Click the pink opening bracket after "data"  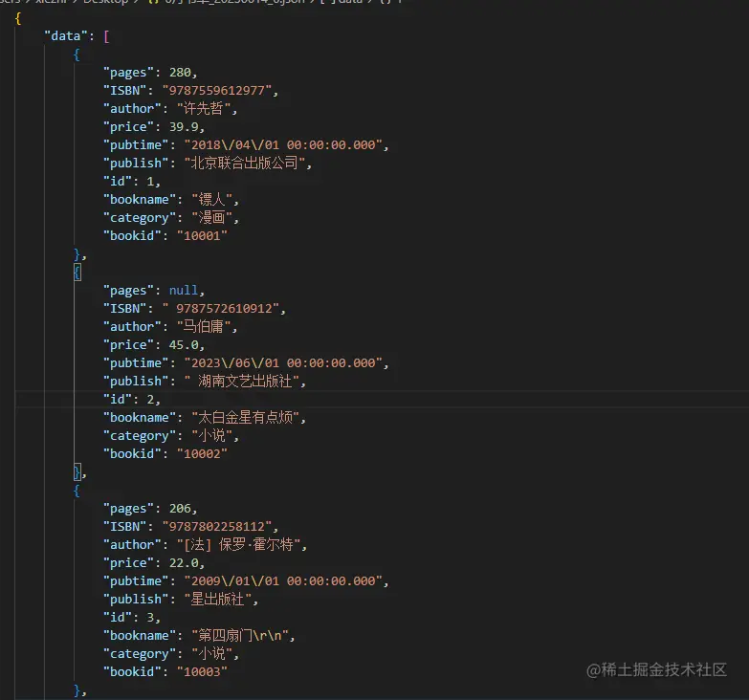pyautogui.click(x=106, y=36)
